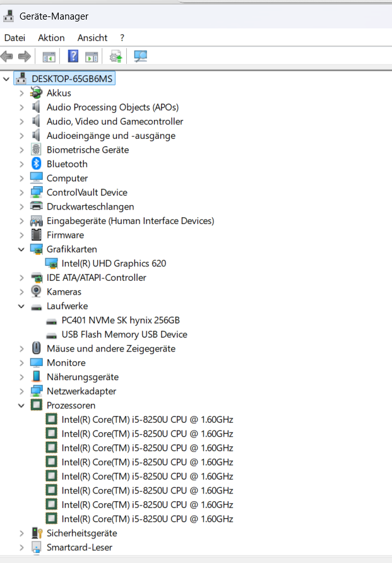Select the Näherungsgeräte label
Viewport: 392px width, 563px height.
click(83, 377)
